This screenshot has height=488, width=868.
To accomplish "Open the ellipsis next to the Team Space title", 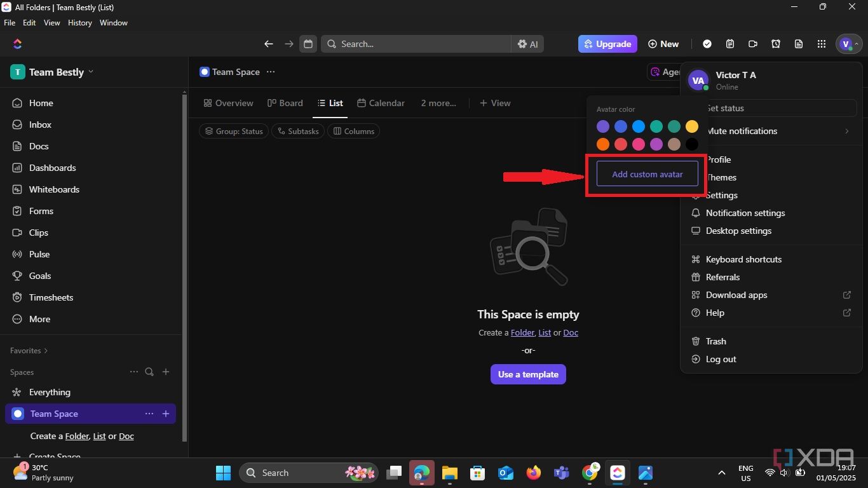I will 271,72.
